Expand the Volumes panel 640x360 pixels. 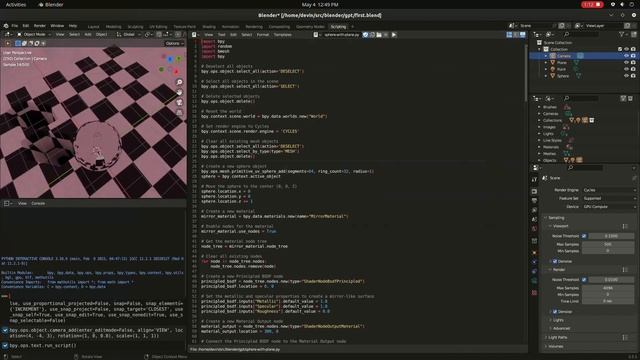click(x=556, y=347)
